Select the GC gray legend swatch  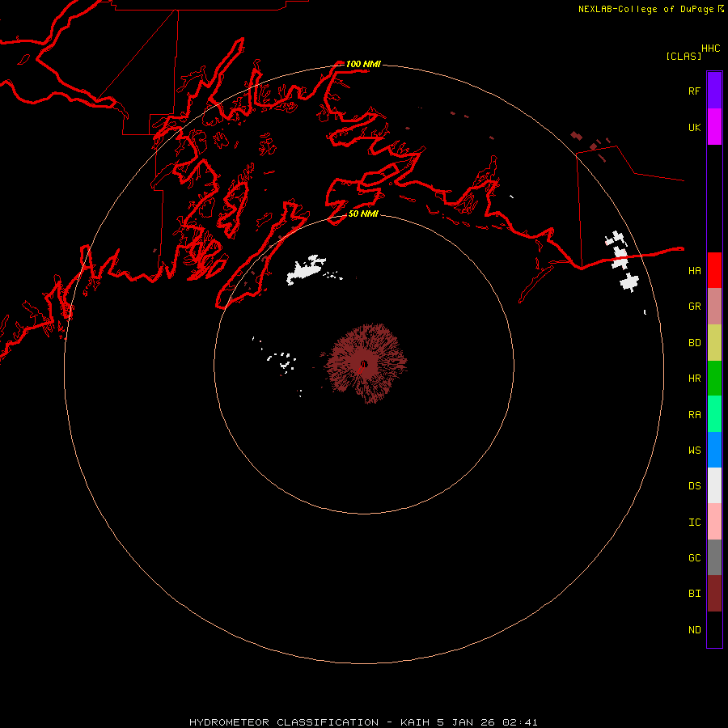coord(714,557)
